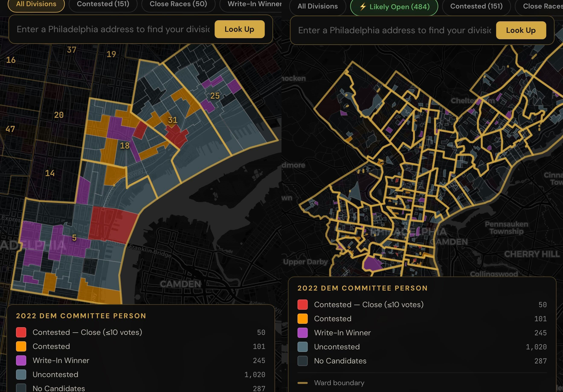The image size is (563, 392).
Task: Click the right Look Up button
Action: tap(521, 30)
